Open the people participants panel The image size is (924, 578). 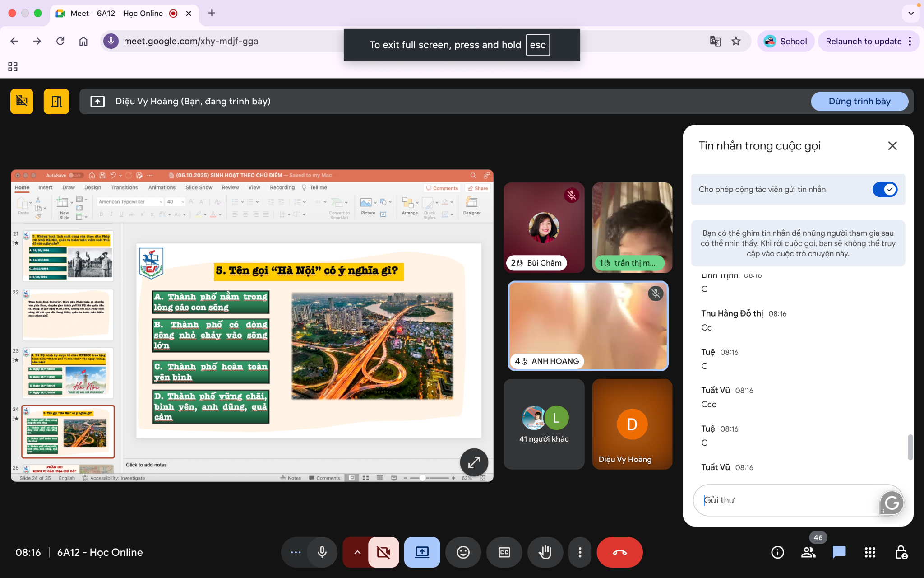click(x=808, y=552)
